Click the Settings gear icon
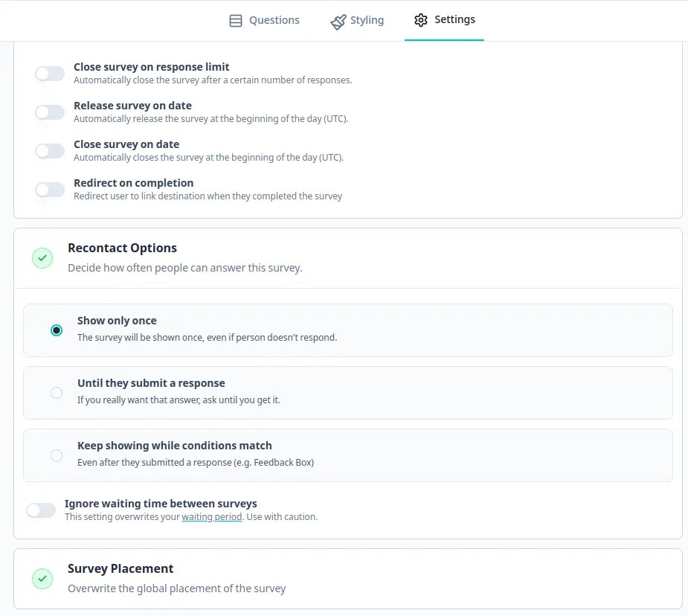 pos(422,20)
